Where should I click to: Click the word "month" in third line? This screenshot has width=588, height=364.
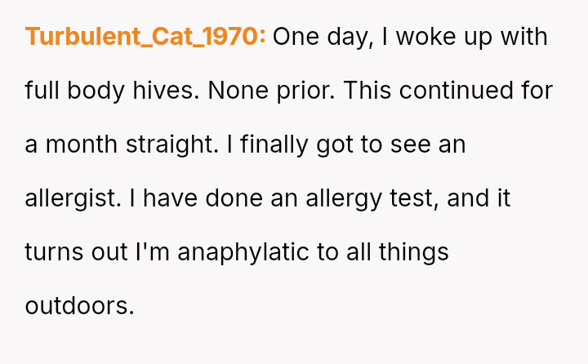pos(82,144)
